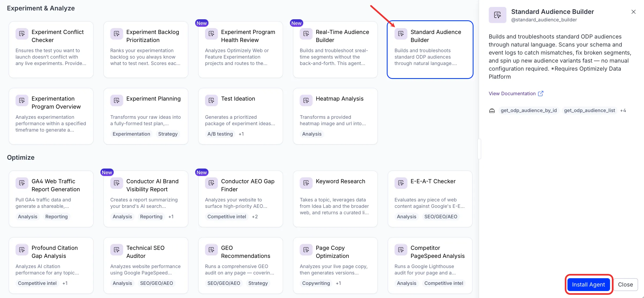Click the tools icon before get_odp_audience_by_id

[x=492, y=111]
